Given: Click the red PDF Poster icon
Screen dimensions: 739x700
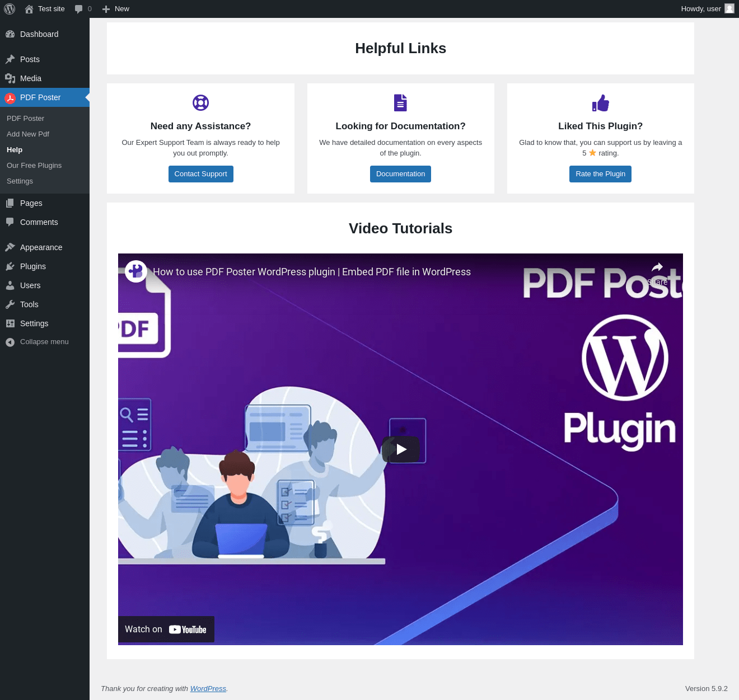Looking at the screenshot, I should [x=10, y=98].
